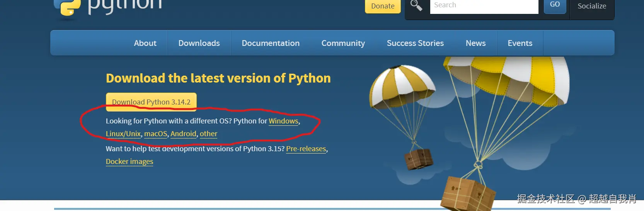Follow the Android download link
This screenshot has width=644, height=211.
[x=183, y=134]
